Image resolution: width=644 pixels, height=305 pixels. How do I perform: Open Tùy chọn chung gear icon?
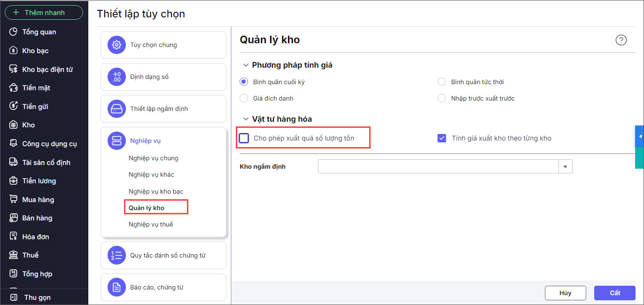116,45
